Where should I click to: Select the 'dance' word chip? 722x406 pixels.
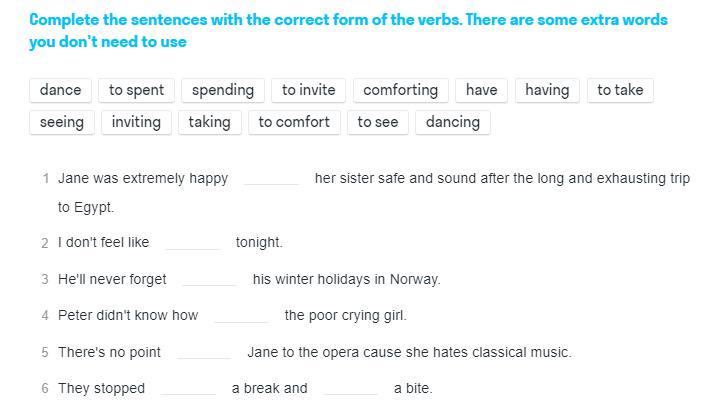point(61,90)
